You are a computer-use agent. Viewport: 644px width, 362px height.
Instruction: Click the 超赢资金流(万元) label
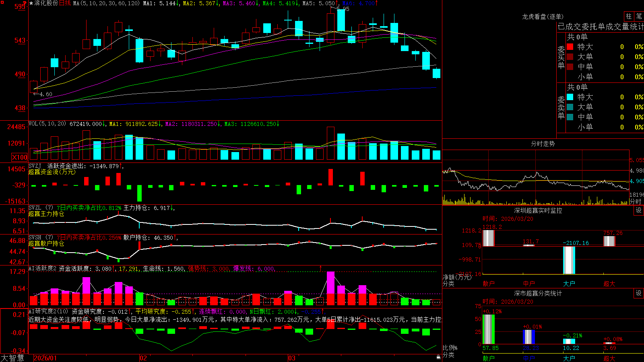52,172
